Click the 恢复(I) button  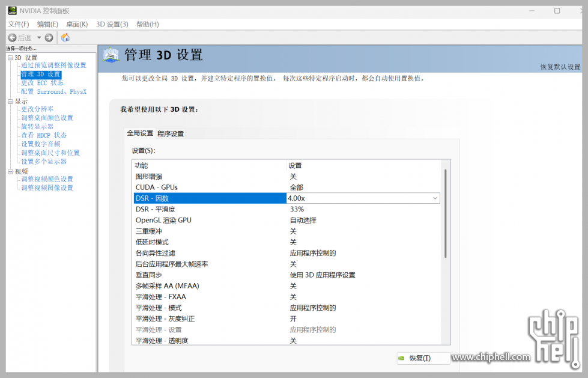[x=423, y=359]
